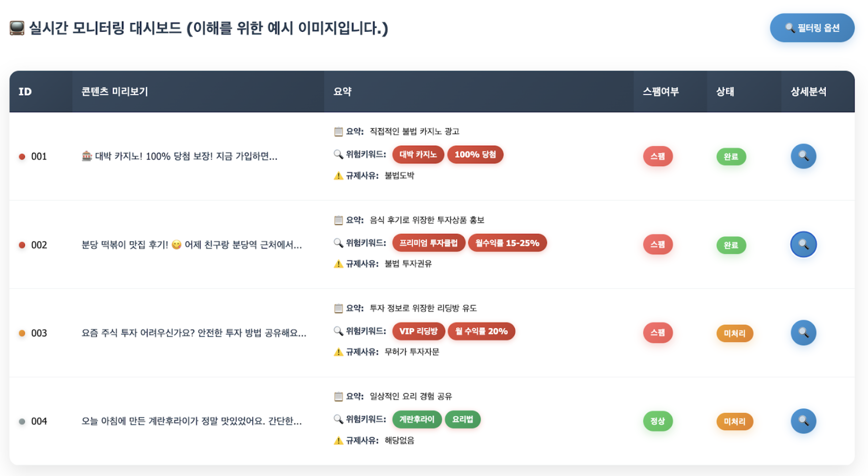Open detail analysis magnifier for row 001
Image resolution: width=868 pixels, height=476 pixels.
click(803, 156)
